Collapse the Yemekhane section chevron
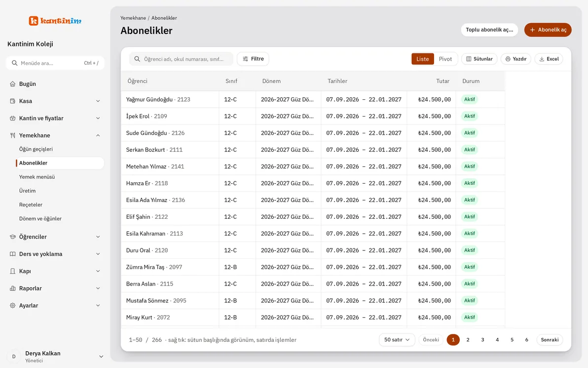 (98, 135)
